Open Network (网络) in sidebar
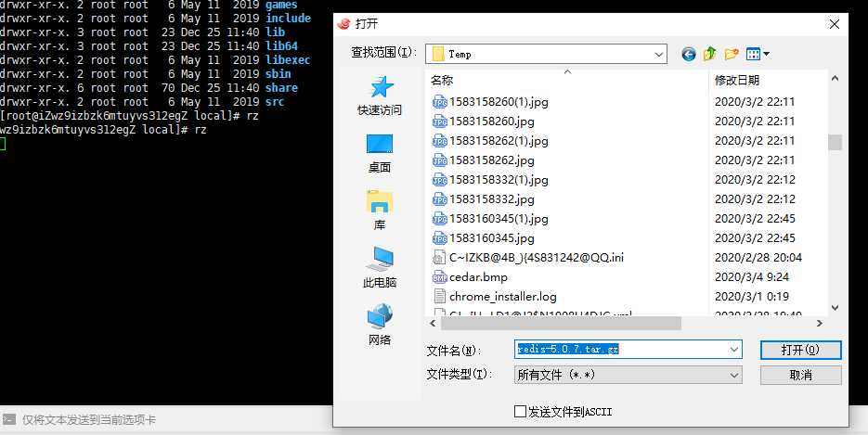Image resolution: width=868 pixels, height=435 pixels. click(x=380, y=326)
